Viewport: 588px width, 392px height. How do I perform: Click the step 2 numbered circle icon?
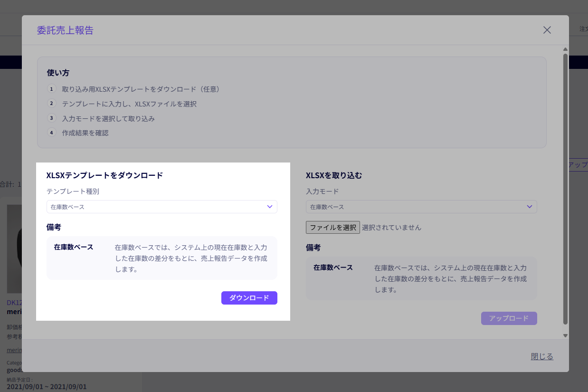pyautogui.click(x=52, y=103)
